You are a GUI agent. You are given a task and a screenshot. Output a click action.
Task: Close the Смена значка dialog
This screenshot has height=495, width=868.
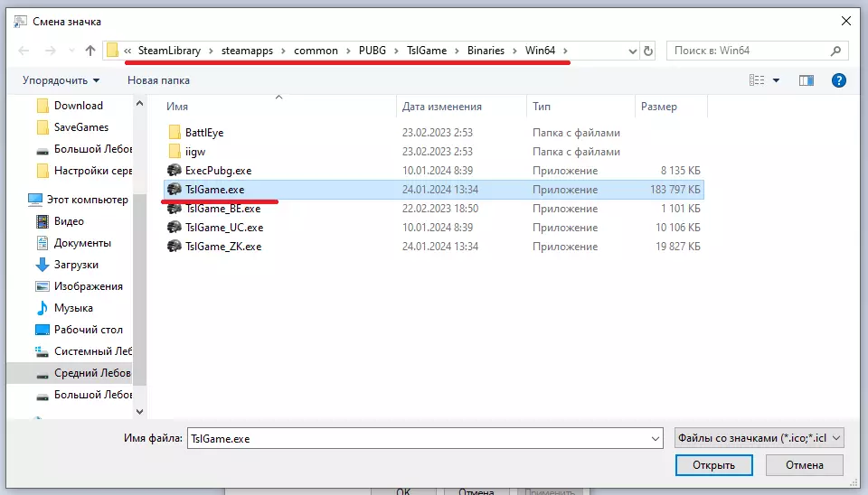(846, 22)
